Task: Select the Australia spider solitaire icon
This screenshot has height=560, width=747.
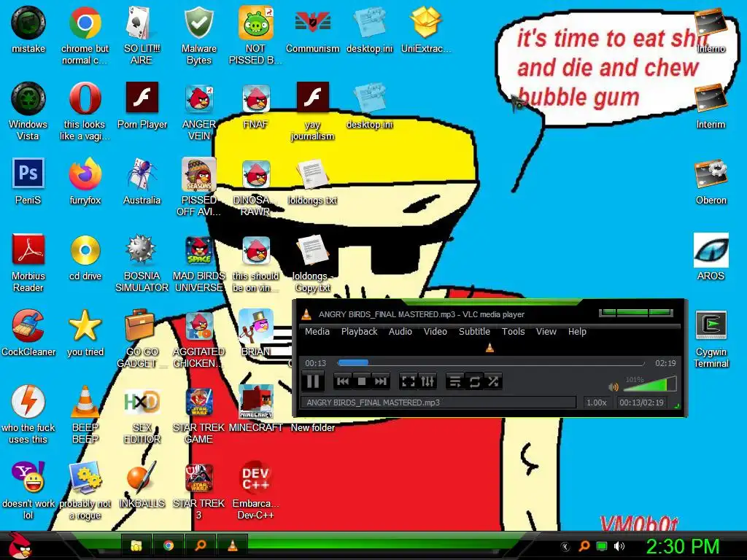Action: (x=142, y=182)
